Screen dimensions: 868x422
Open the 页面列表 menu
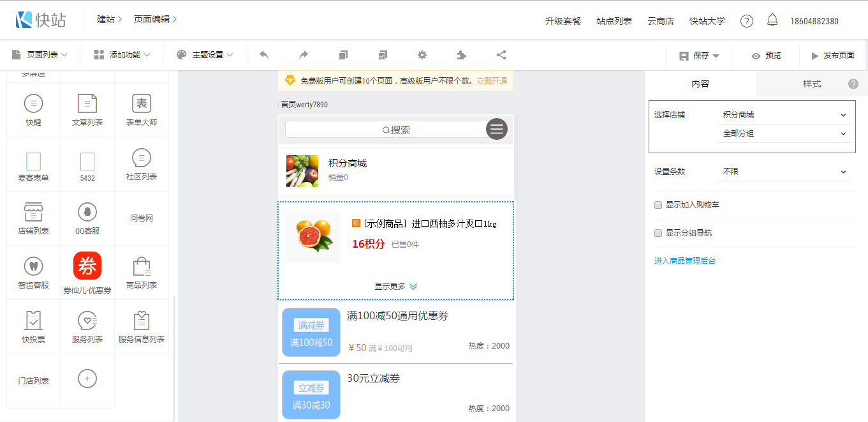(x=40, y=56)
